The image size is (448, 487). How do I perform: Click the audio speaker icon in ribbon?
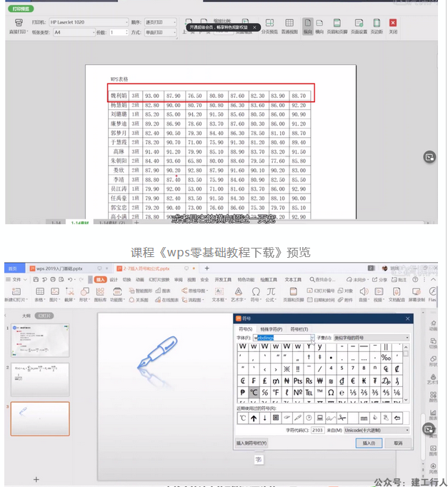tap(364, 291)
